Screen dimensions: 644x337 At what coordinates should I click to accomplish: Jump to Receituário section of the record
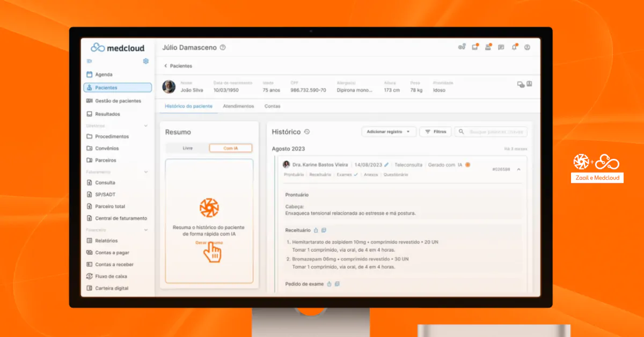pos(320,174)
